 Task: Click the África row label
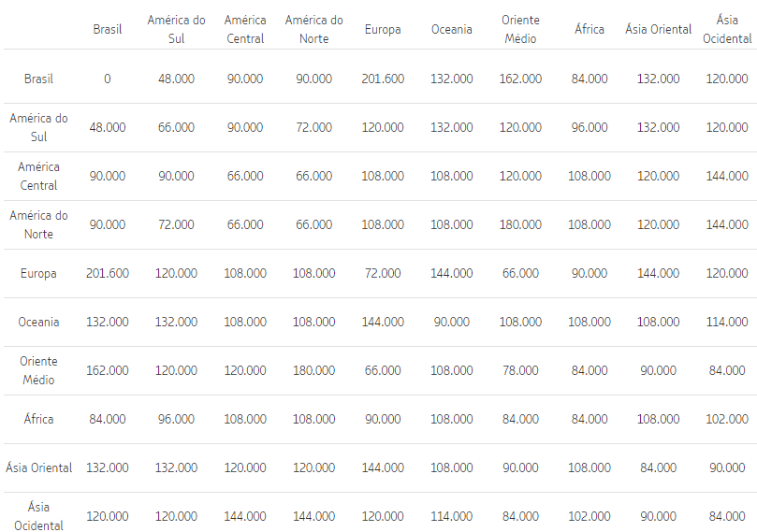click(x=39, y=419)
